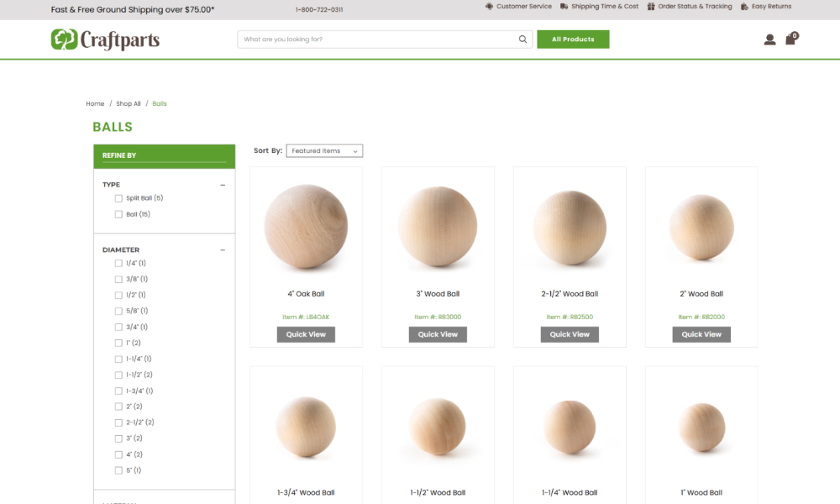Click the Shipping Time & Cost truck icon
840x504 pixels.
coord(564,7)
